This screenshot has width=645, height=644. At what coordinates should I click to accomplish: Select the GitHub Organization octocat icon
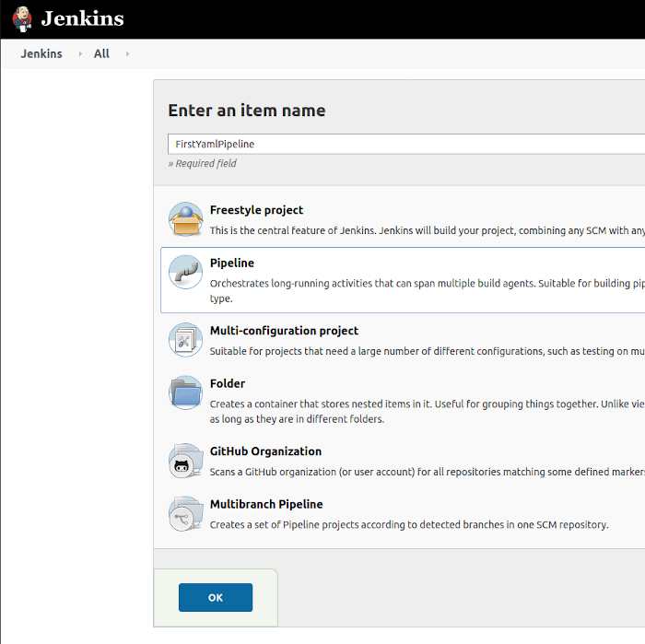pyautogui.click(x=185, y=461)
